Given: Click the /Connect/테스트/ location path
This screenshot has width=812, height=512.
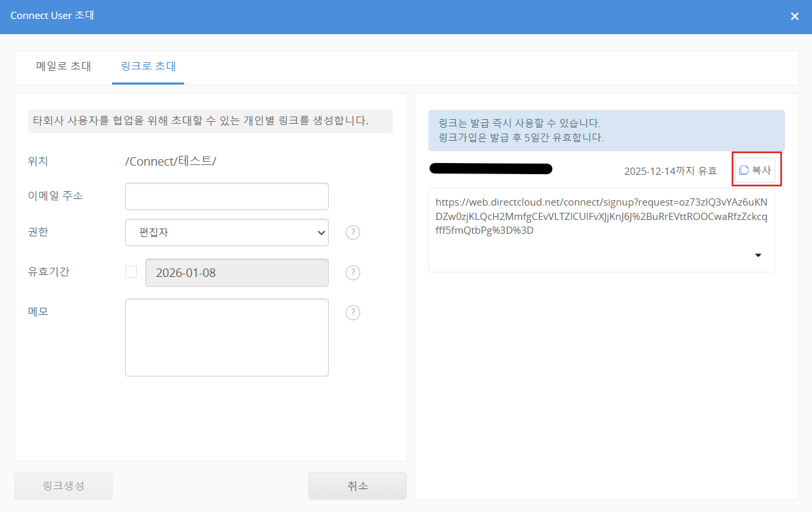Looking at the screenshot, I should pos(170,161).
